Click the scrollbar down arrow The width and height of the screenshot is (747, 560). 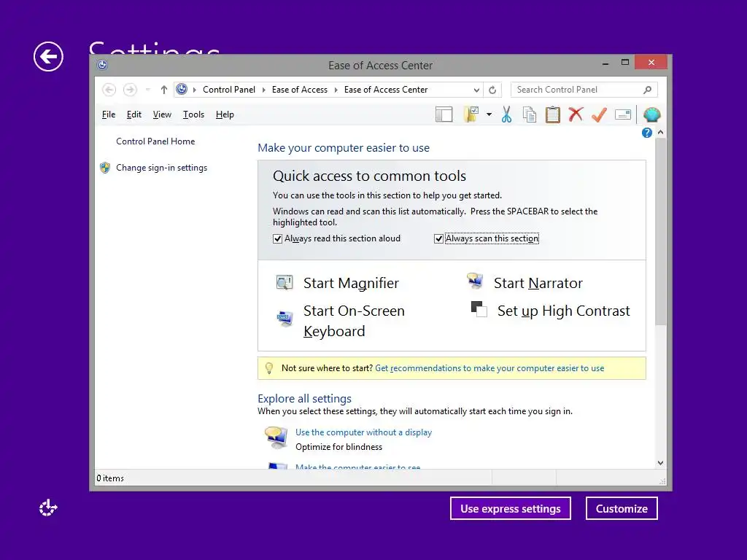(660, 463)
